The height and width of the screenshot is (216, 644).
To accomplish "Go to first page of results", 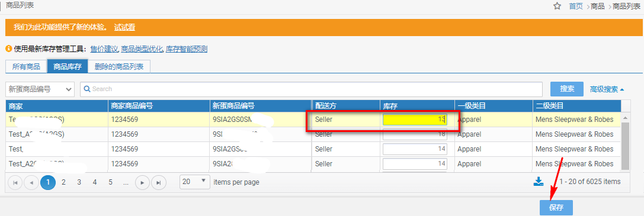I will pyautogui.click(x=15, y=182).
